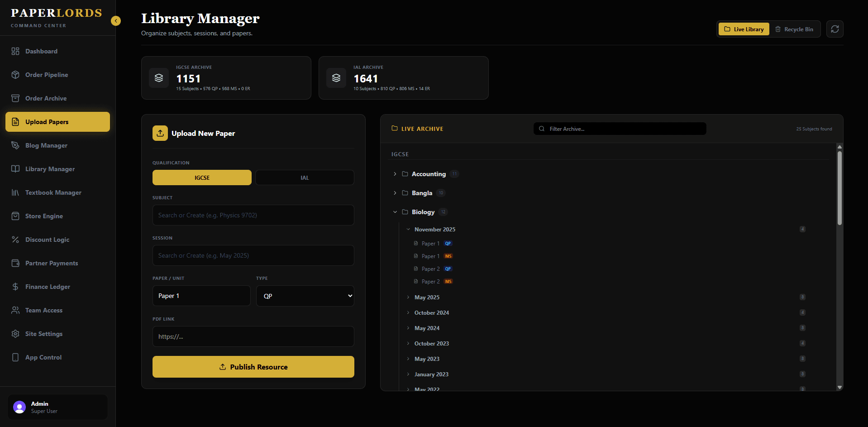The image size is (868, 427).
Task: Click the Blog Manager pen icon
Action: tap(15, 145)
